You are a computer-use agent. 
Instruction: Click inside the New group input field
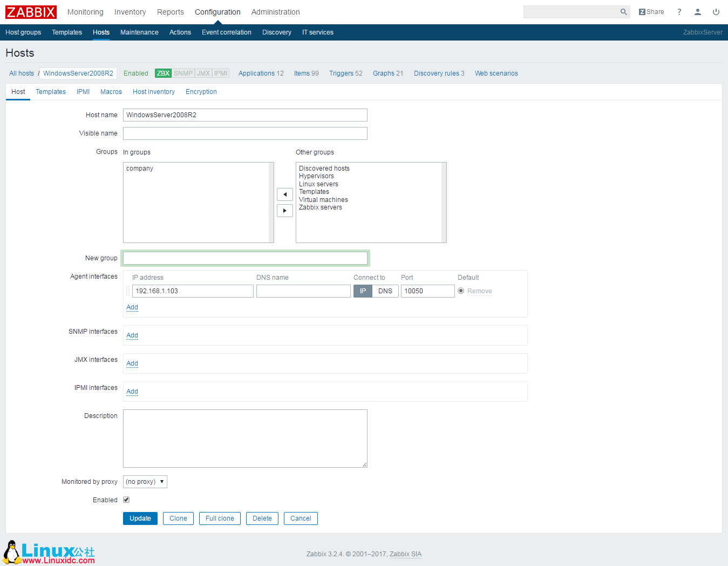coord(245,258)
